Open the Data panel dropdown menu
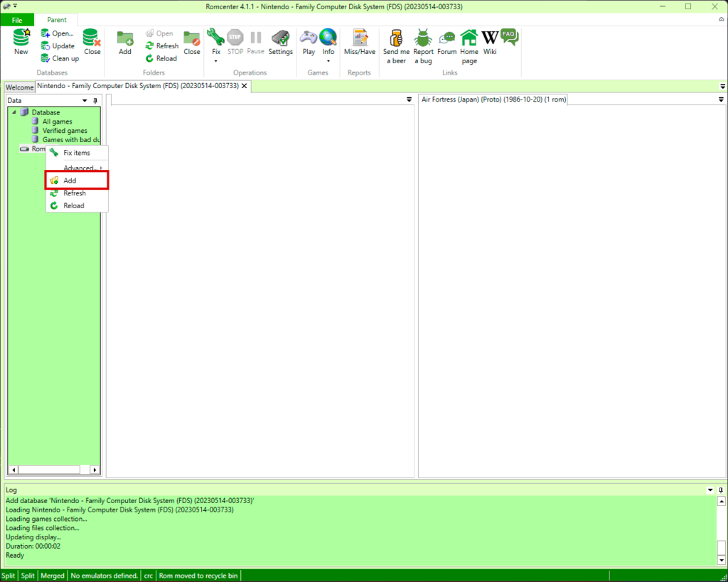728x582 pixels. point(85,101)
